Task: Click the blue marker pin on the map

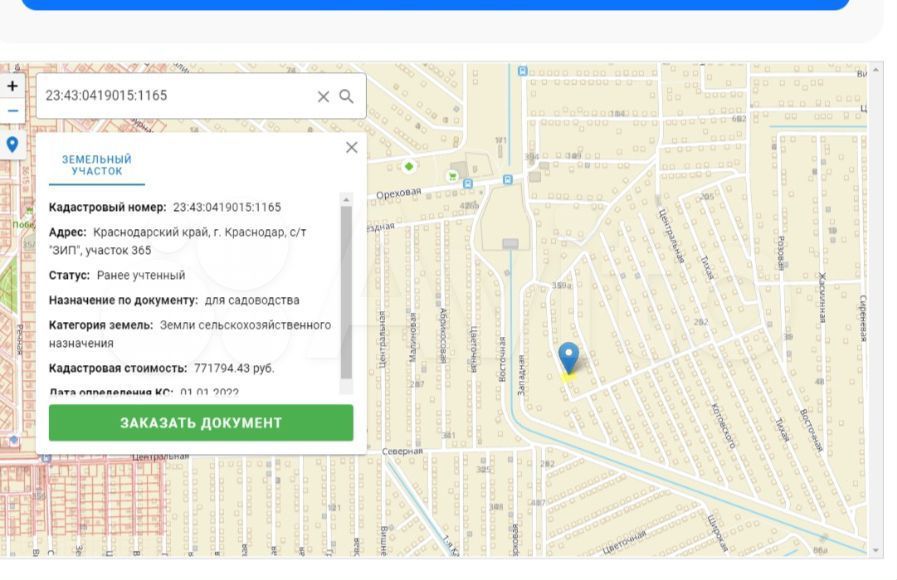Action: (x=568, y=357)
